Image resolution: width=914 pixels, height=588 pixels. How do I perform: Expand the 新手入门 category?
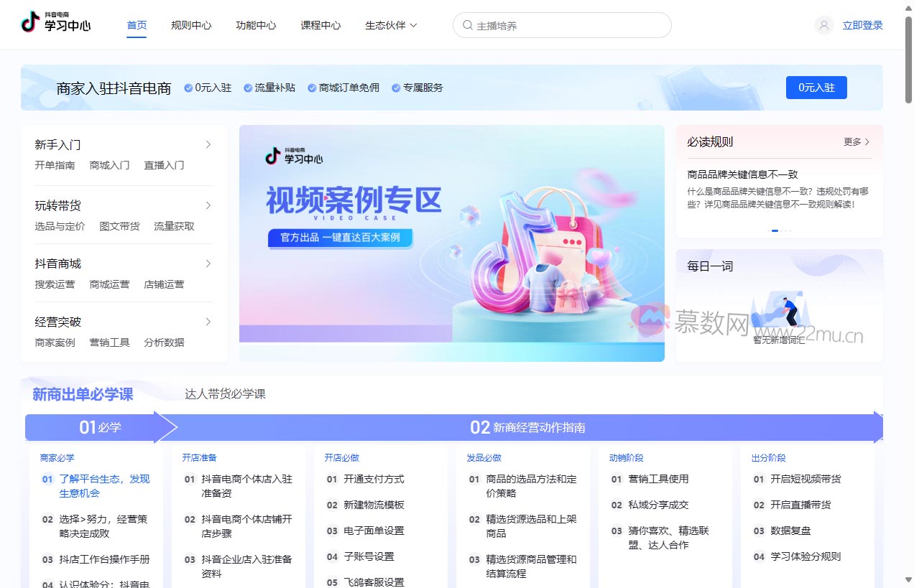208,144
